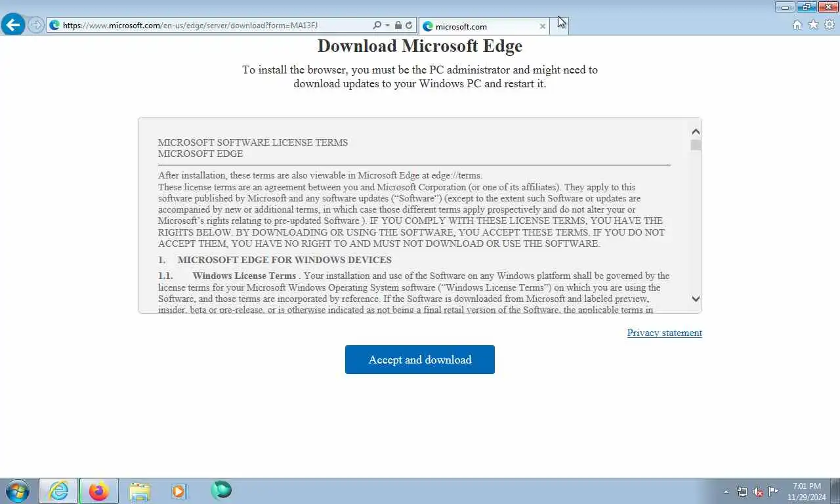Click the security lock icon in the address bar
The height and width of the screenshot is (504, 840).
coord(398,26)
